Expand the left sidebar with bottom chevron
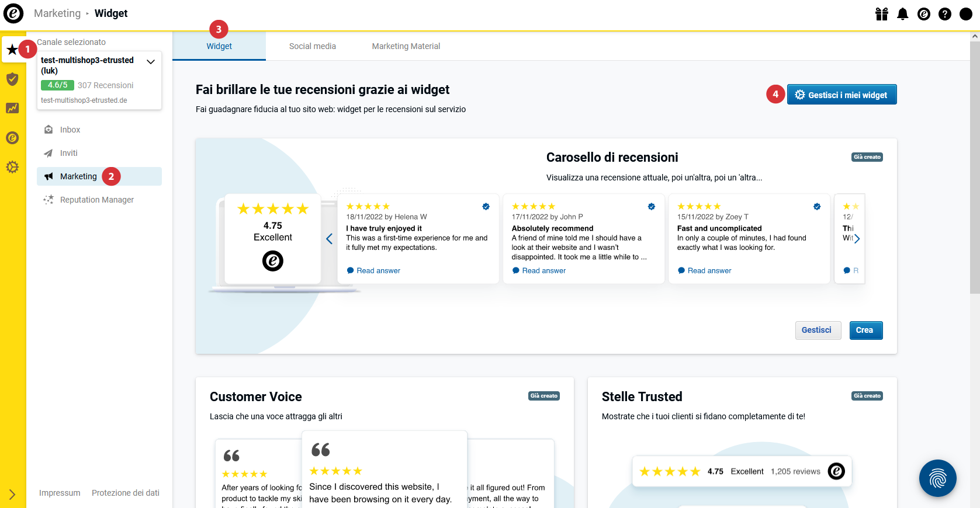The height and width of the screenshot is (508, 980). [x=12, y=495]
